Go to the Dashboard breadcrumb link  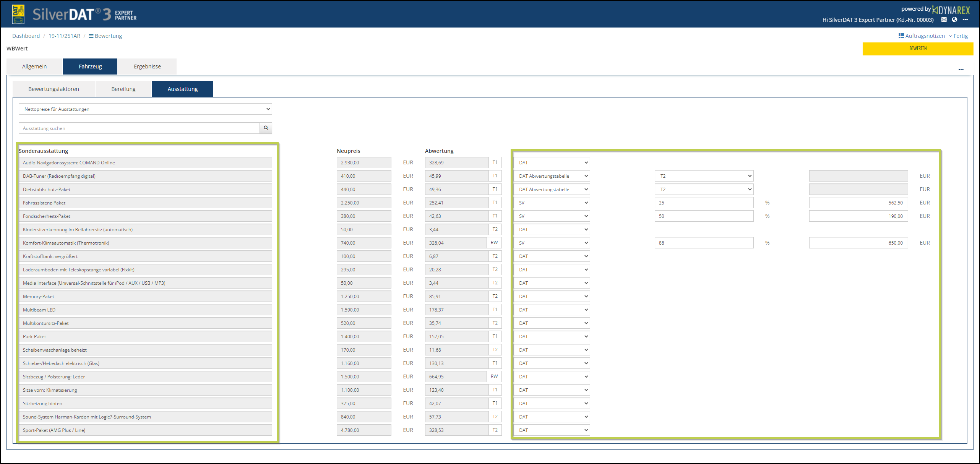click(x=26, y=36)
